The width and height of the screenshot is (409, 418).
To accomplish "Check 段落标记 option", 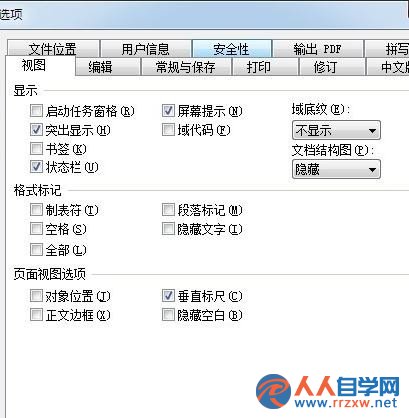I will [168, 210].
